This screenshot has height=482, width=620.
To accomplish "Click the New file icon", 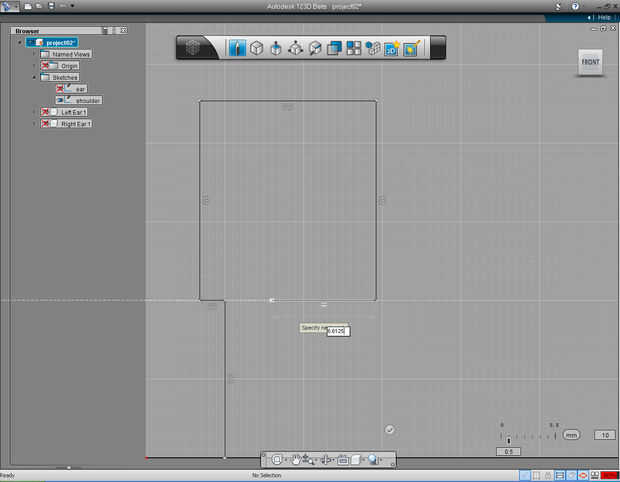I will tap(28, 6).
